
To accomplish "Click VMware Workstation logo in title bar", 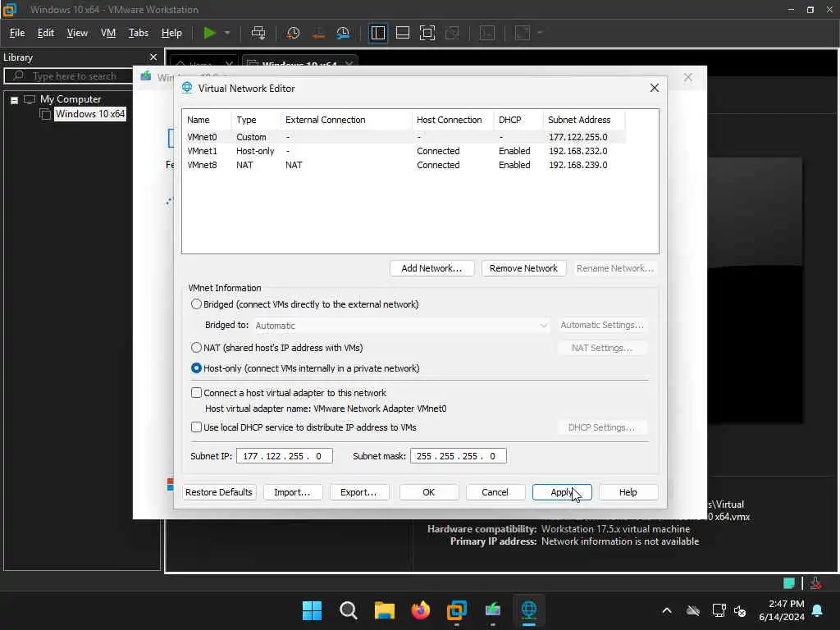I will pyautogui.click(x=10, y=10).
